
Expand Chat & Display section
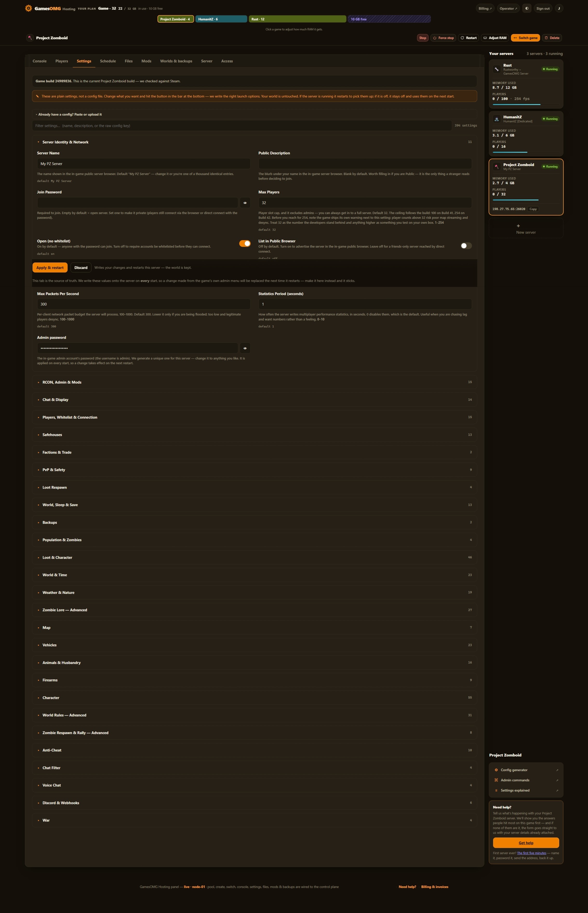click(254, 399)
